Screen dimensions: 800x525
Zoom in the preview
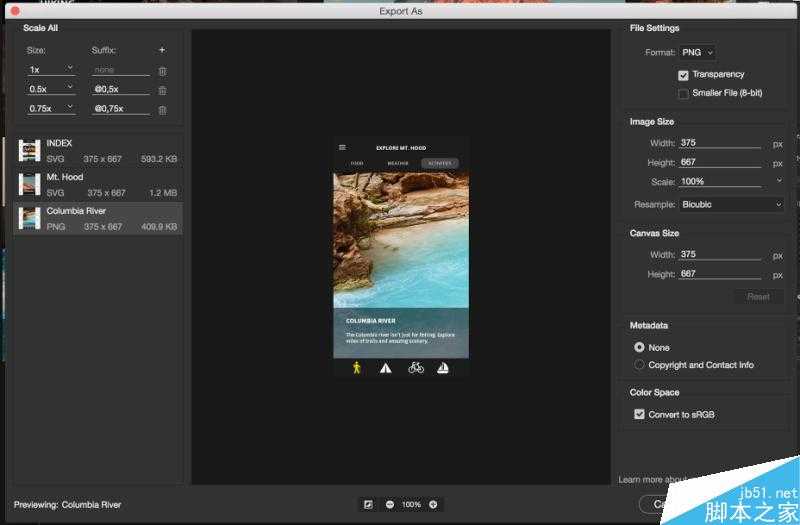433,504
